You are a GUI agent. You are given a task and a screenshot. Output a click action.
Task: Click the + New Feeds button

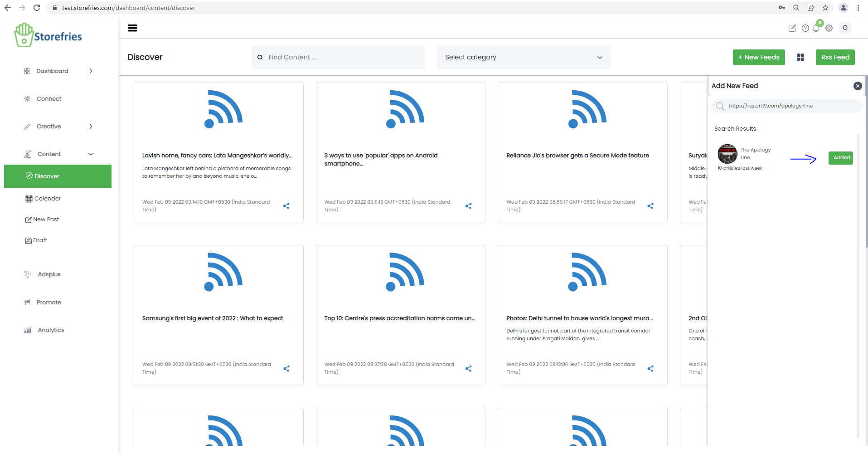click(x=759, y=57)
